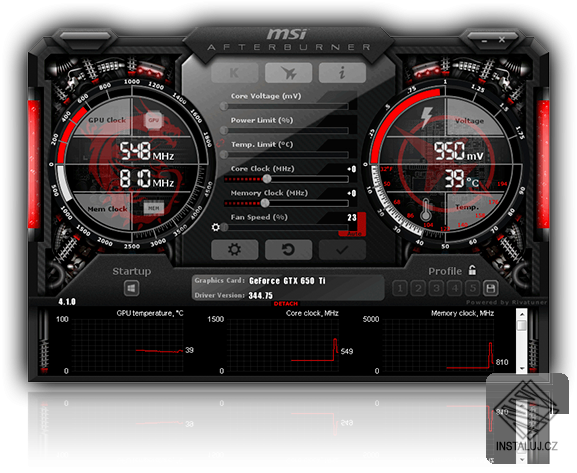Screen dimensions: 577x473
Task: Toggle the power/temp link icon
Action: pos(221,143)
